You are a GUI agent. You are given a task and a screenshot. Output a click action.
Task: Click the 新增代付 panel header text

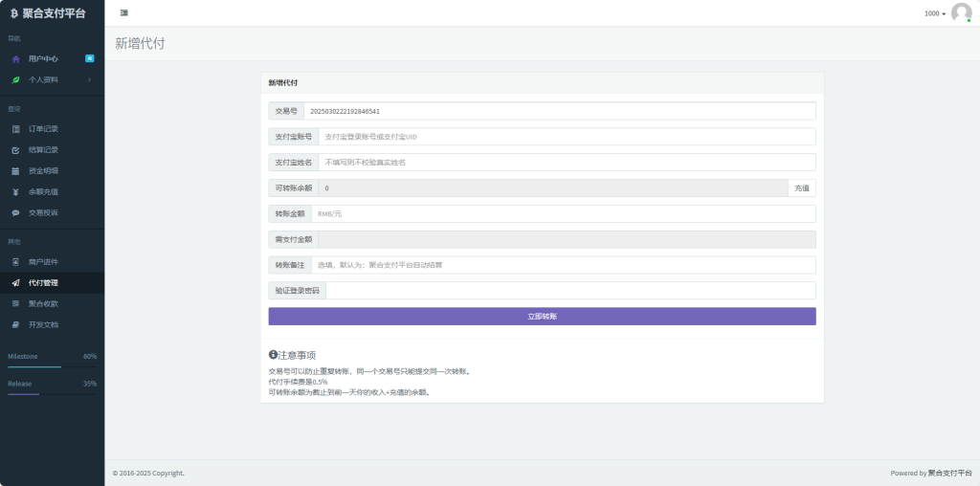[x=283, y=82]
